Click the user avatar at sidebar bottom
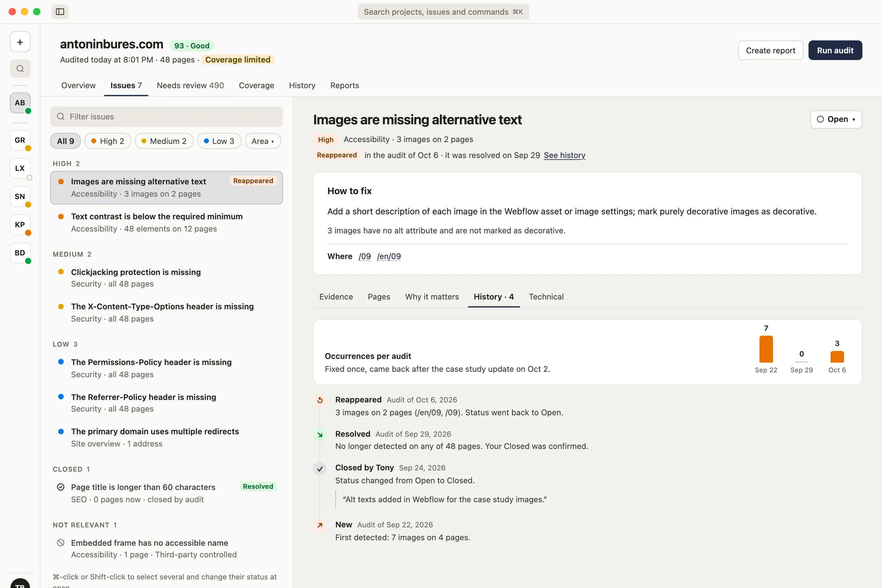 point(20,583)
